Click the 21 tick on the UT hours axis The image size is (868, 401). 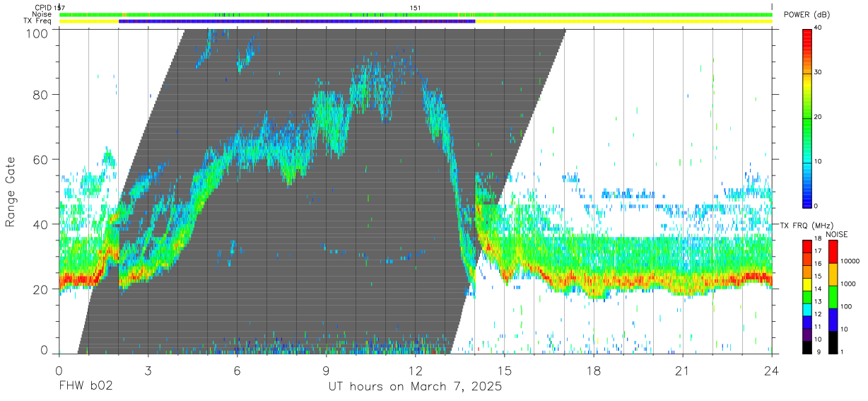[683, 369]
